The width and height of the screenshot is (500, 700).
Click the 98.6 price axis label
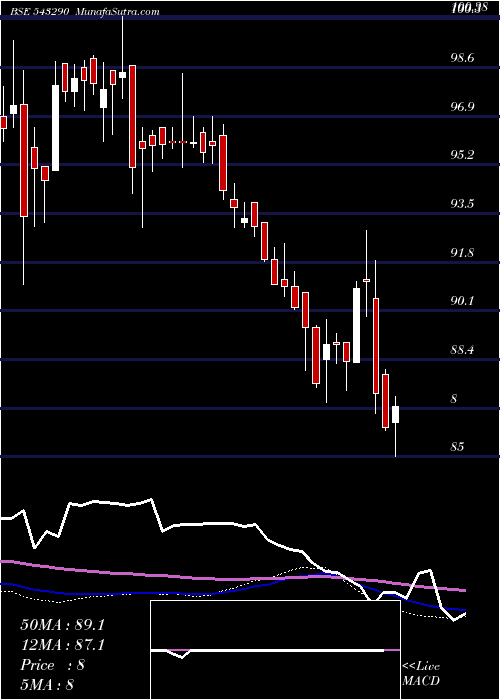click(x=463, y=58)
